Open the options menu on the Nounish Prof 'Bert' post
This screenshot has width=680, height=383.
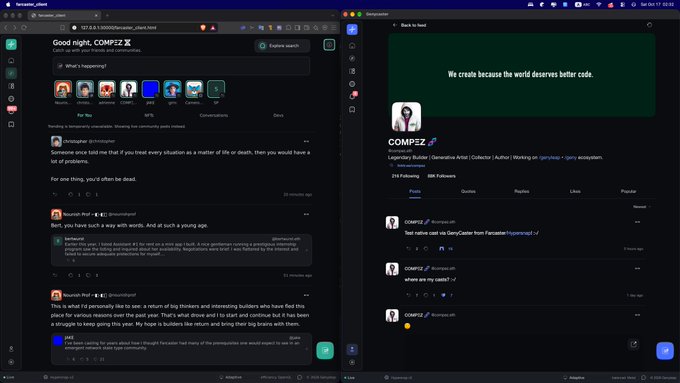[306, 214]
